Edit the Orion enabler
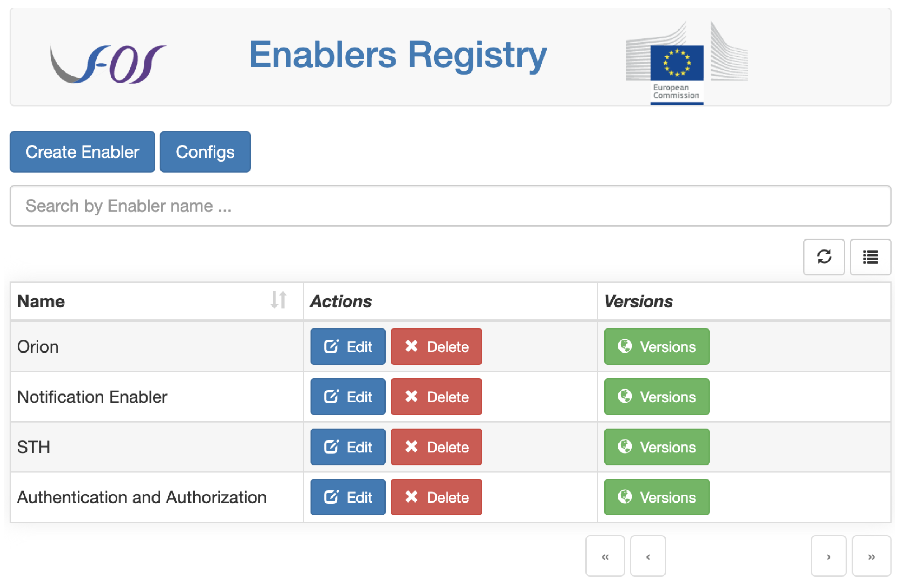 347,346
